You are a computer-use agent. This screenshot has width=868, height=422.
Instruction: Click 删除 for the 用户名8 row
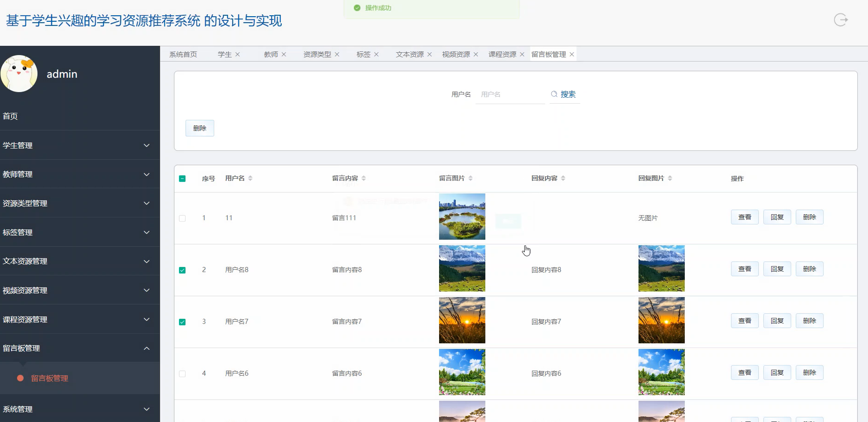(x=810, y=269)
